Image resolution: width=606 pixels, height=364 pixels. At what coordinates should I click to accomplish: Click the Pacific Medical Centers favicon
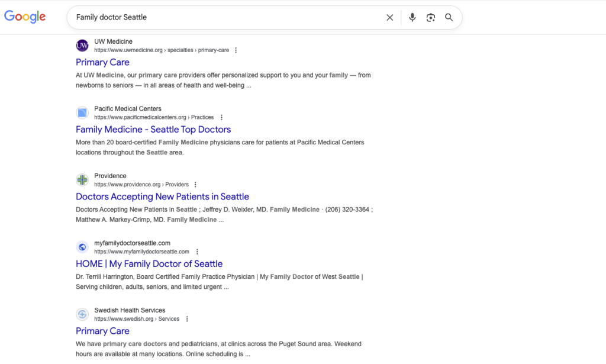(82, 112)
